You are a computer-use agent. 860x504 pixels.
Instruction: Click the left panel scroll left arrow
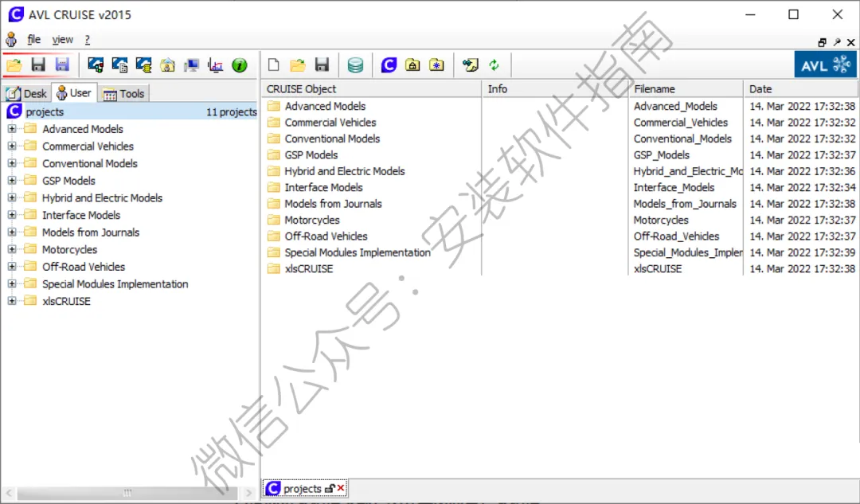pyautogui.click(x=8, y=493)
